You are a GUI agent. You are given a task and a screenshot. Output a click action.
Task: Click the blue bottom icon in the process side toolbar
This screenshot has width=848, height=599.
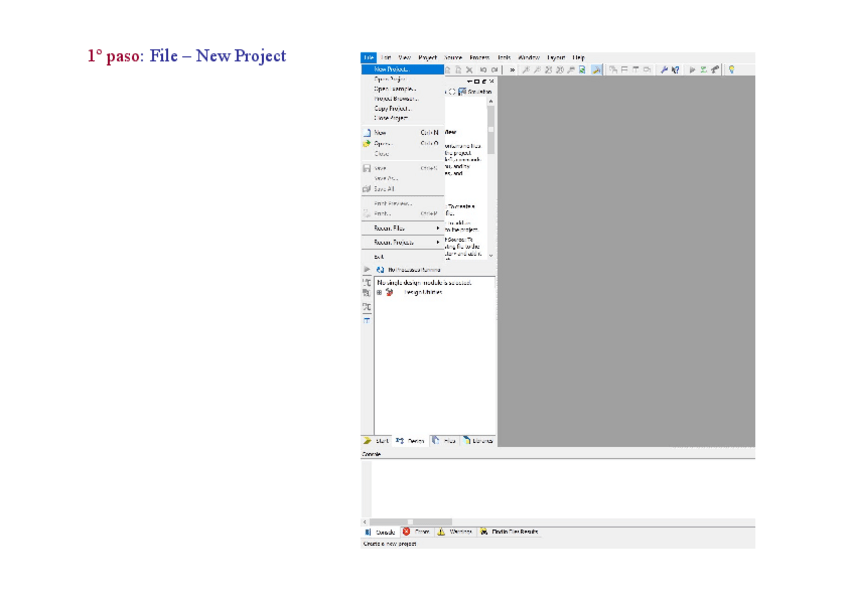pyautogui.click(x=367, y=321)
